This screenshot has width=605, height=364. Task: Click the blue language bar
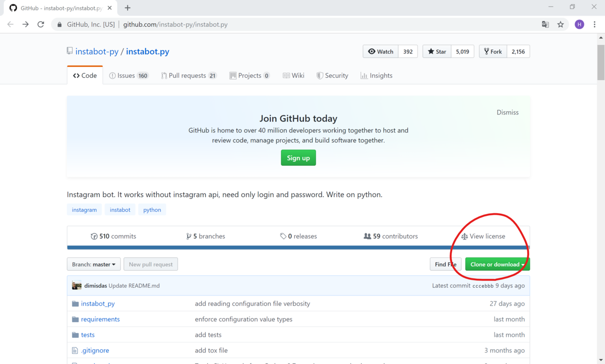click(298, 248)
